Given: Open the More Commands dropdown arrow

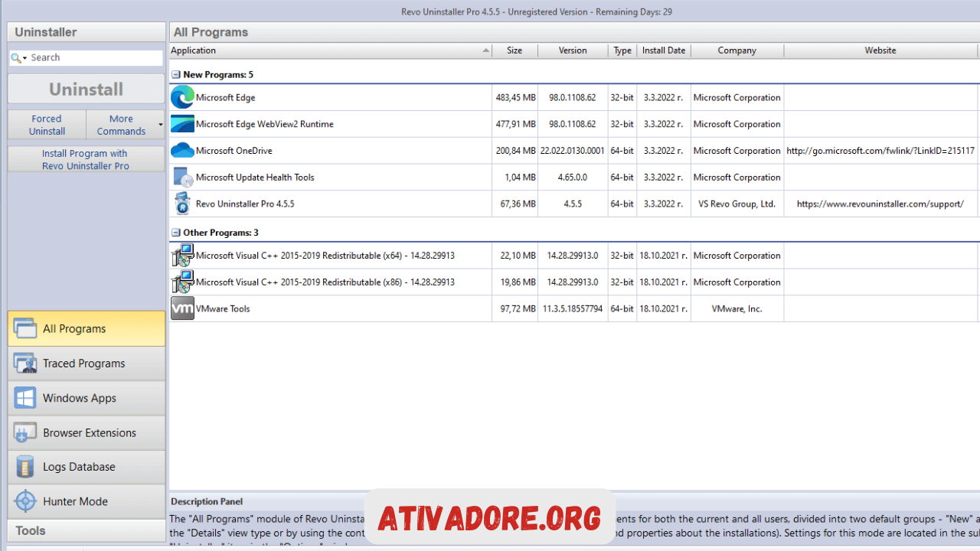Looking at the screenshot, I should [x=160, y=125].
